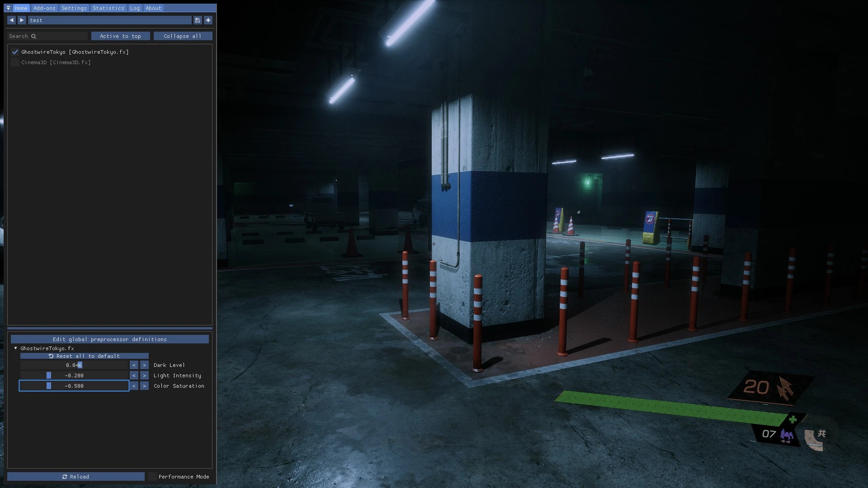Increase Dark Level with right arrow
The height and width of the screenshot is (488, 868).
point(144,365)
